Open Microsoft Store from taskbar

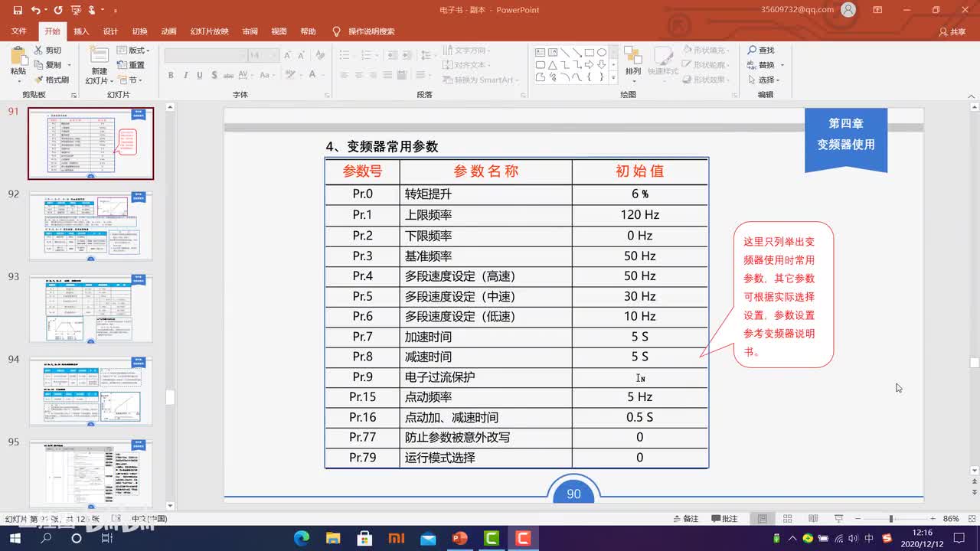(364, 538)
